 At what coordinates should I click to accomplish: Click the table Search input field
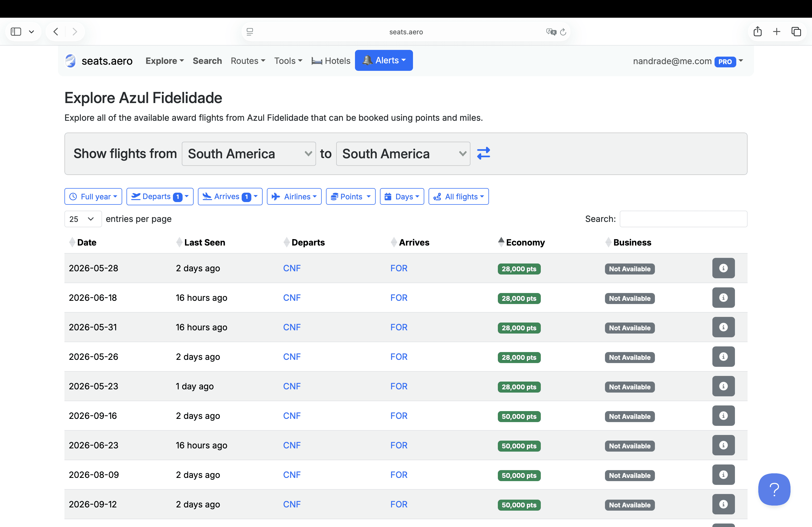[683, 219]
